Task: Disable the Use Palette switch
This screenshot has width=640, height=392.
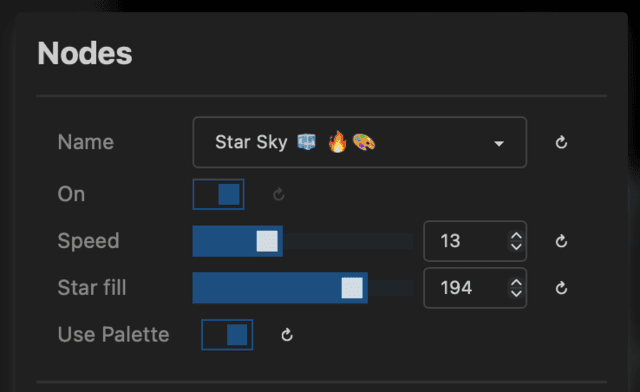Action: [227, 335]
